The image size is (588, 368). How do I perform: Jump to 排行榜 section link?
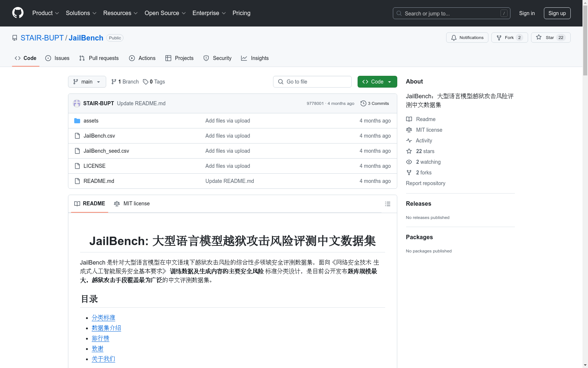[100, 338]
